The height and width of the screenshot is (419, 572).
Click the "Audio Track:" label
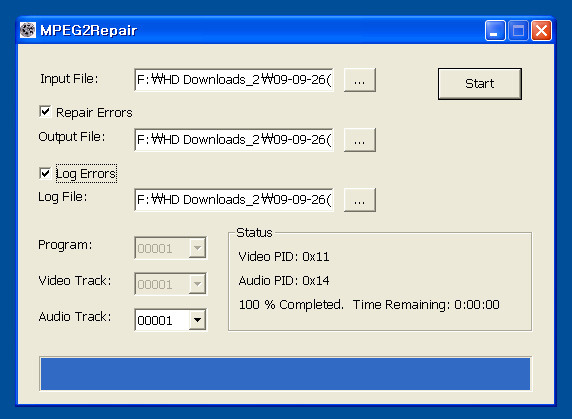(75, 317)
